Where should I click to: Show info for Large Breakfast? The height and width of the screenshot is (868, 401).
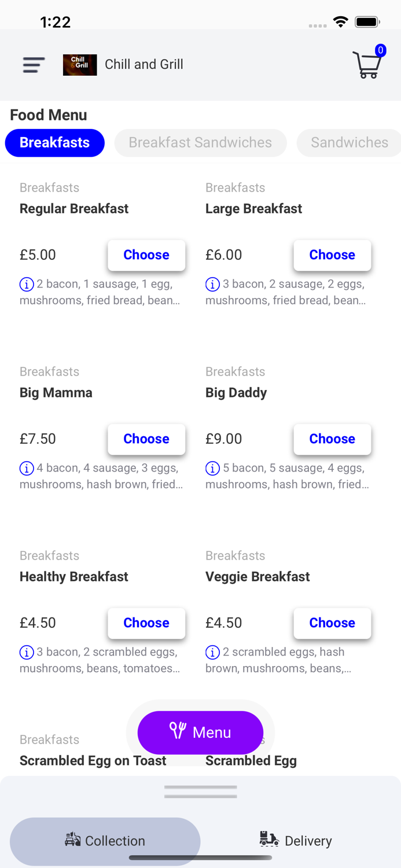(x=212, y=284)
